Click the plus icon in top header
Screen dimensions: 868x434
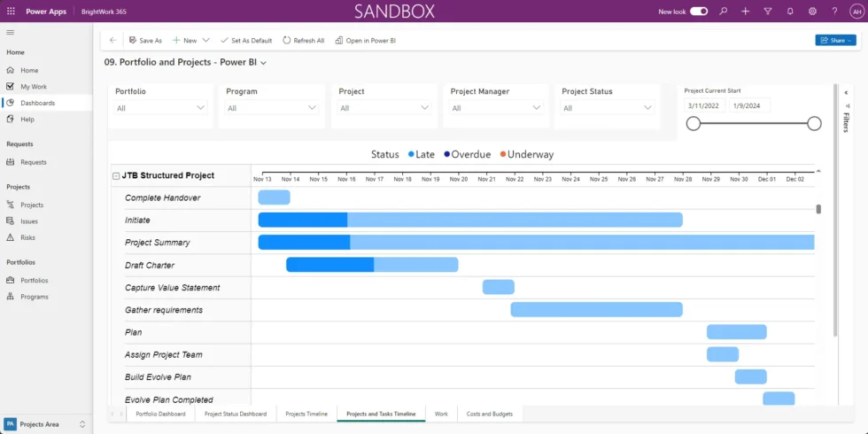click(746, 12)
